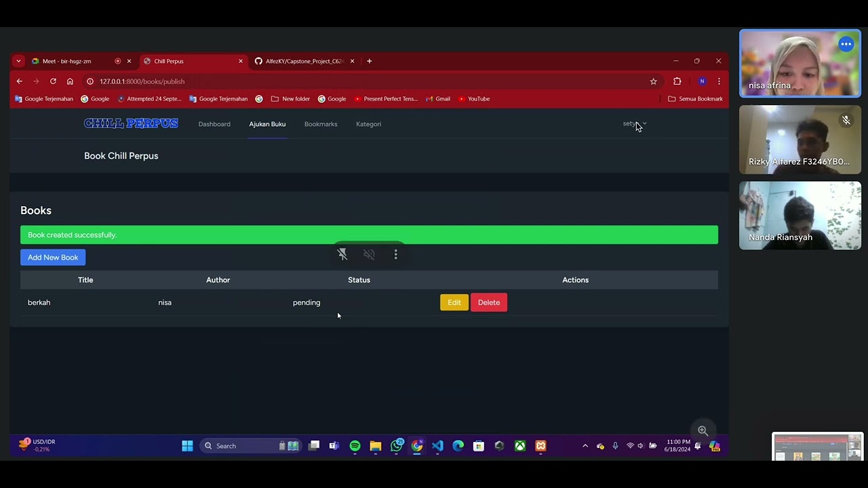Open the Windows Start menu
The height and width of the screenshot is (488, 868).
[x=187, y=446]
